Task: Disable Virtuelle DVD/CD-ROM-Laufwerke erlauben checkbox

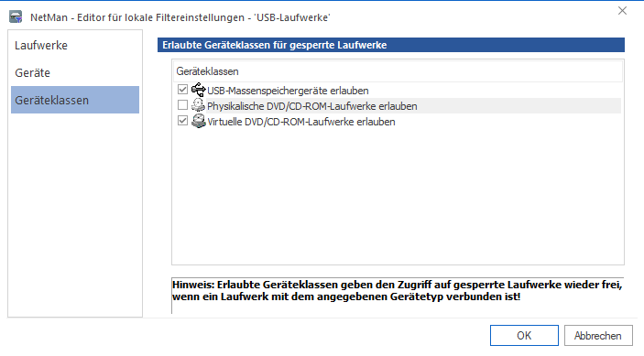Action: point(183,121)
